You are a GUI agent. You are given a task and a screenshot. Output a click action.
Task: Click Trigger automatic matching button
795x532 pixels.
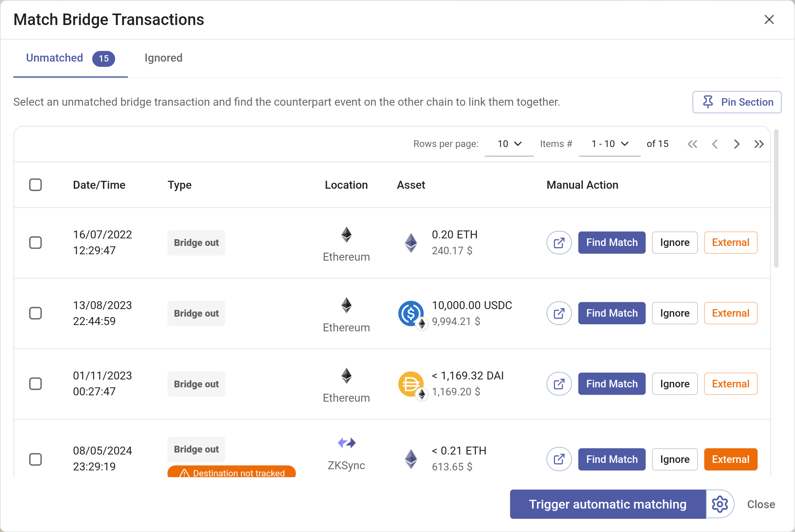(608, 504)
